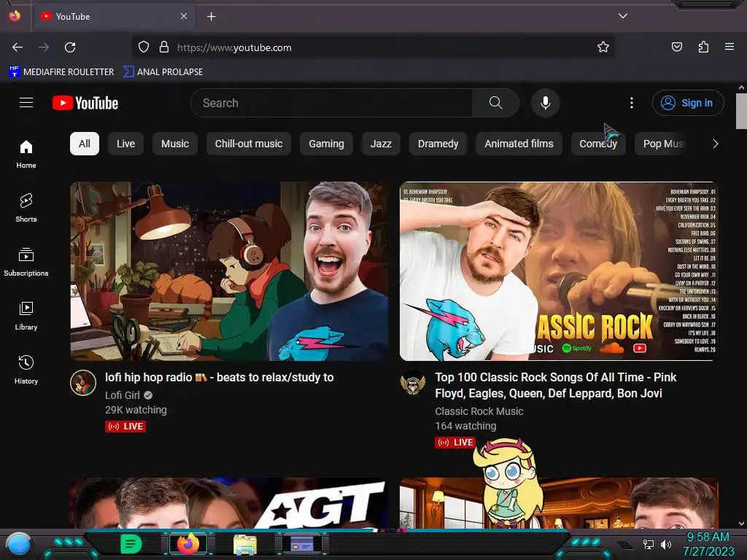Open the volume speaker tray icon
The height and width of the screenshot is (560, 747).
tap(665, 544)
